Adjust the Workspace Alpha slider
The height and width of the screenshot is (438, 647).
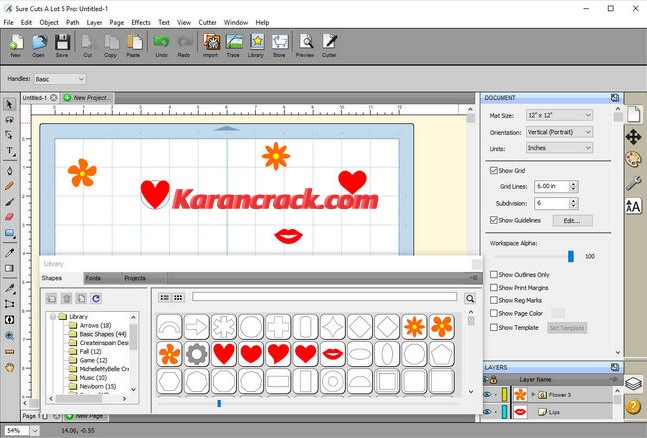[571, 256]
